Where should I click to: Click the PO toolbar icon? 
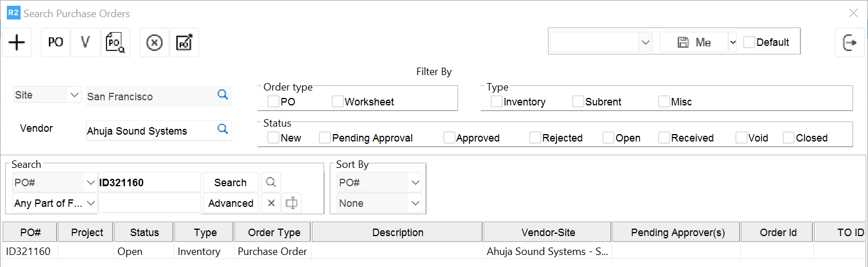click(x=56, y=42)
